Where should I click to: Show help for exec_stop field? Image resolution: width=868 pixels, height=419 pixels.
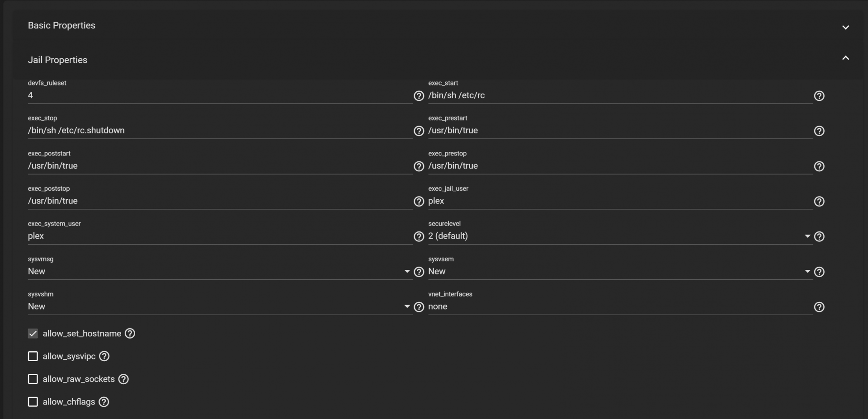(419, 131)
